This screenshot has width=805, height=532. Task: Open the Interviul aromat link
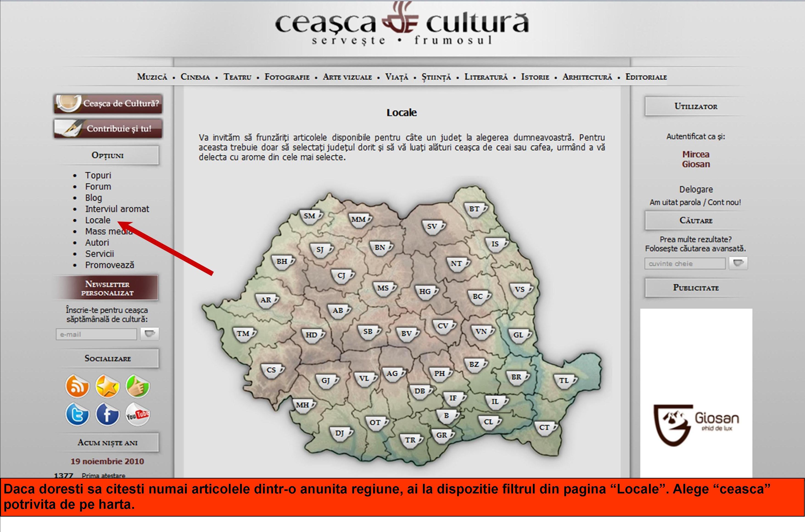click(x=117, y=209)
